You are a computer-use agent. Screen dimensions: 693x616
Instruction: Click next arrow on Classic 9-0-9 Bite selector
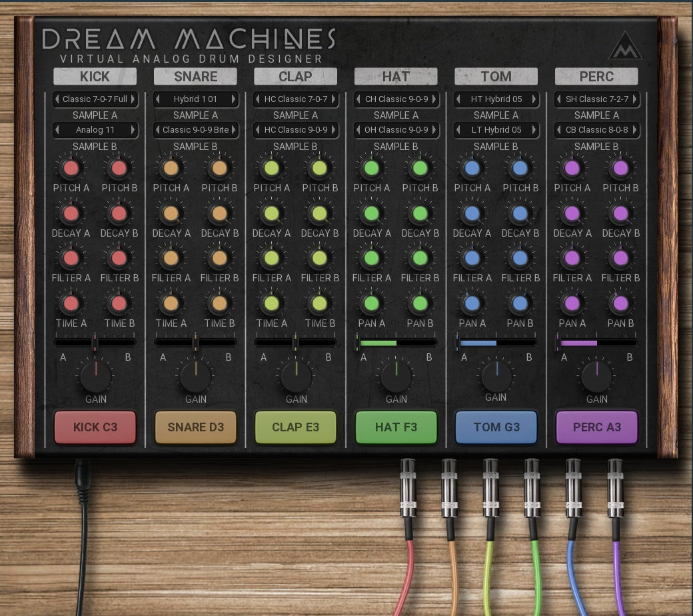(233, 130)
